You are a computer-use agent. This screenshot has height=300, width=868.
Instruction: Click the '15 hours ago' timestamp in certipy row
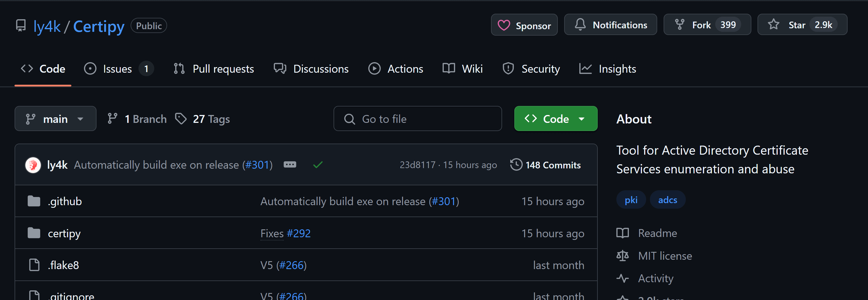tap(553, 233)
